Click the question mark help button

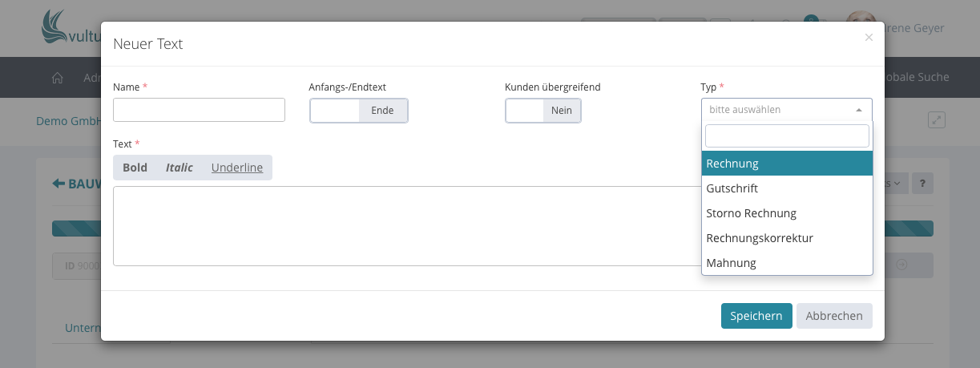[x=923, y=184]
